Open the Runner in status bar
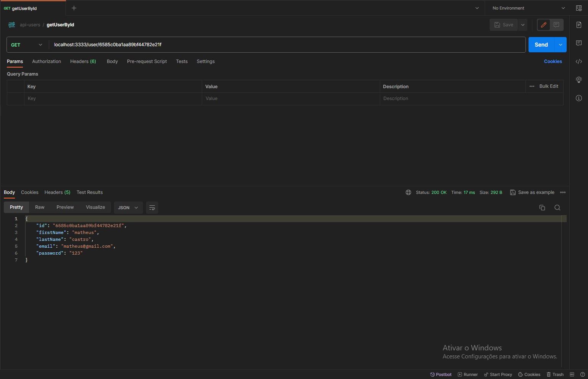The width and height of the screenshot is (588, 379). (x=468, y=374)
